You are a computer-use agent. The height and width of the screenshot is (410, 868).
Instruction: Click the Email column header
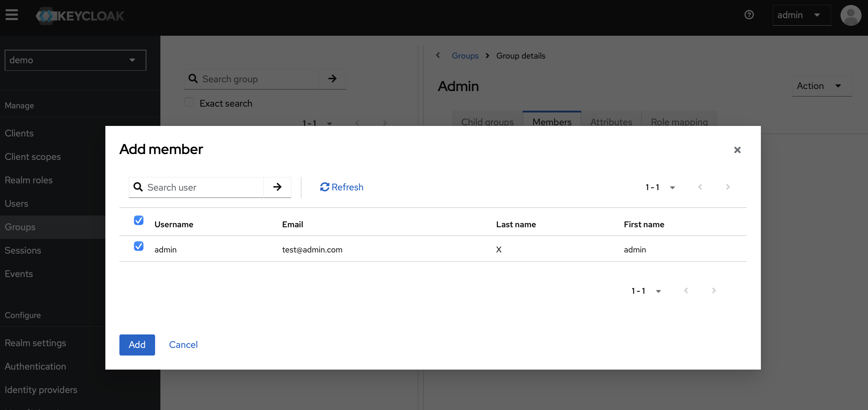[292, 225]
